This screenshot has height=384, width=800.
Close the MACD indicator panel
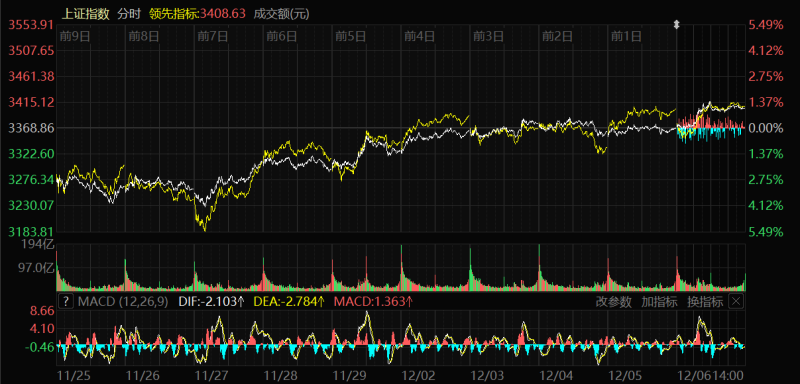coord(736,301)
